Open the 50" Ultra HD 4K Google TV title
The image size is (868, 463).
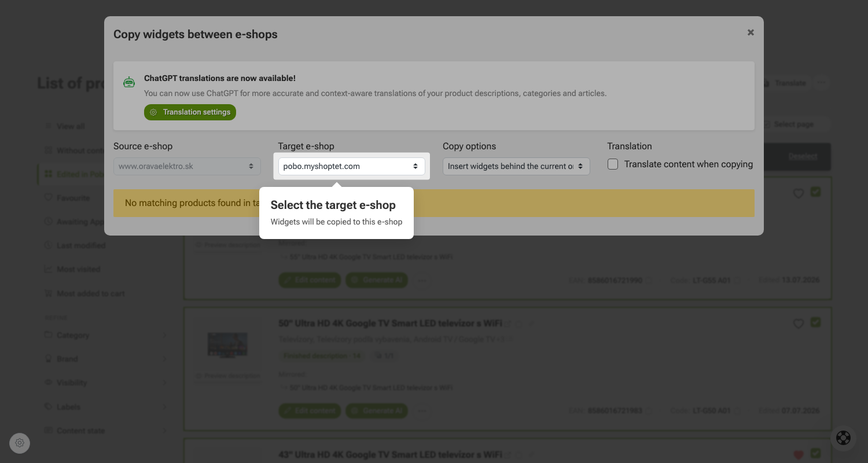click(391, 324)
